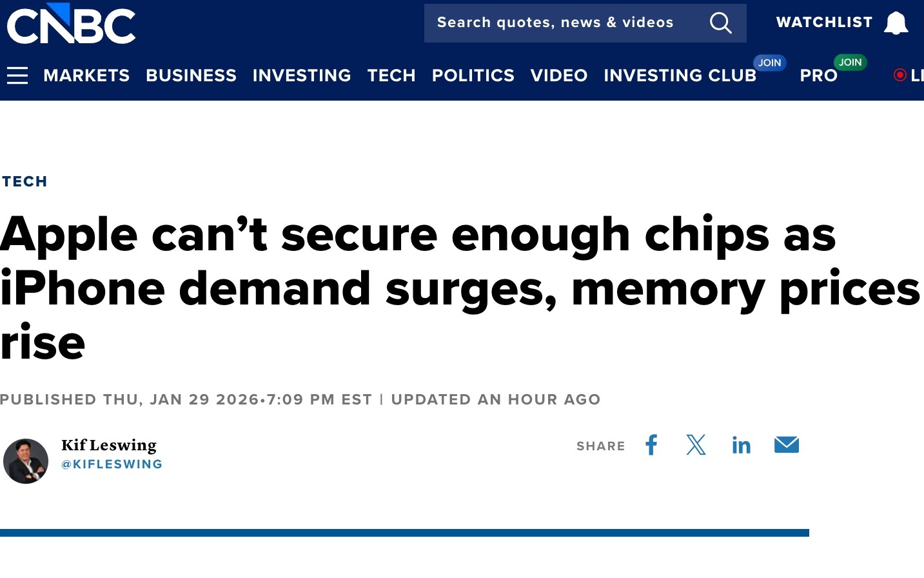Go to the Video section

click(x=559, y=75)
